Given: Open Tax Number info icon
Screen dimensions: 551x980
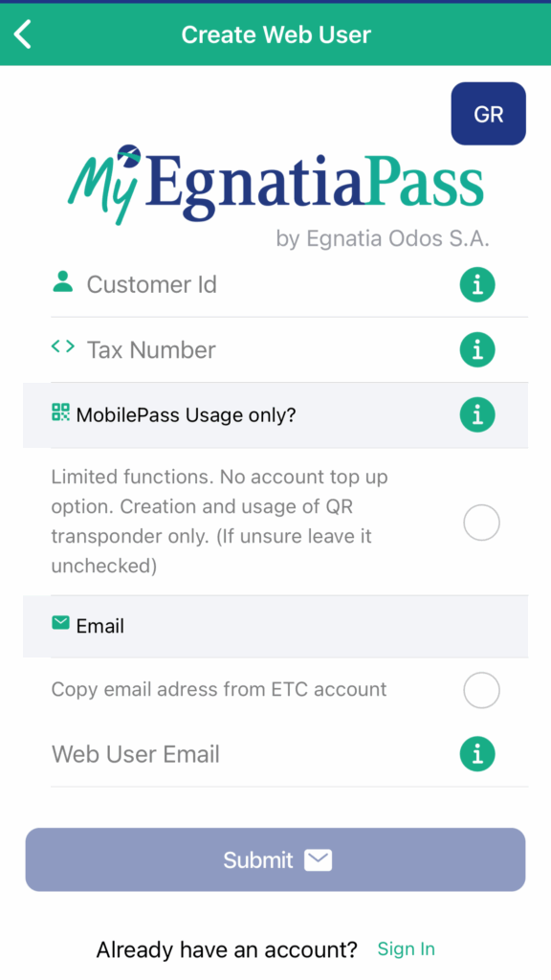Looking at the screenshot, I should click(x=478, y=350).
